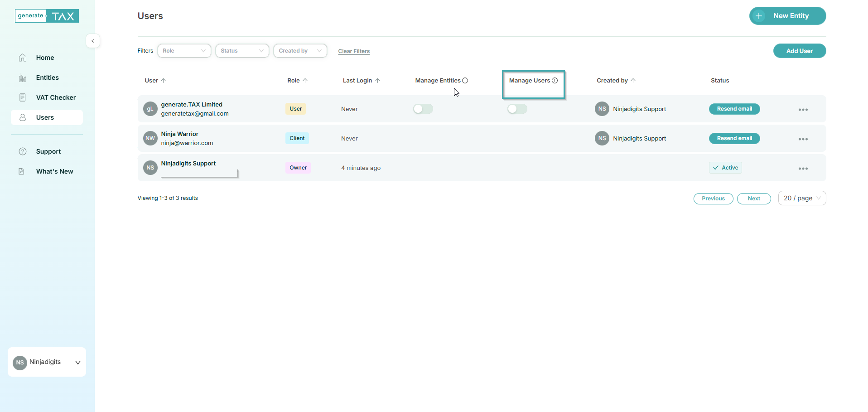Click the Add User button
Viewport: 868px width, 412px height.
(799, 51)
